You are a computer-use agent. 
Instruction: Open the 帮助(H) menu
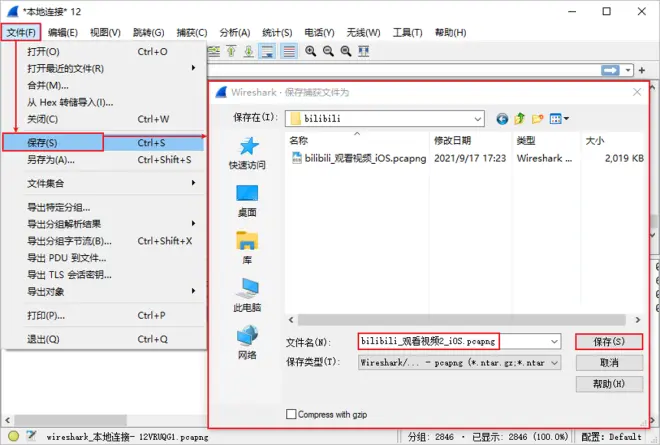tap(450, 32)
